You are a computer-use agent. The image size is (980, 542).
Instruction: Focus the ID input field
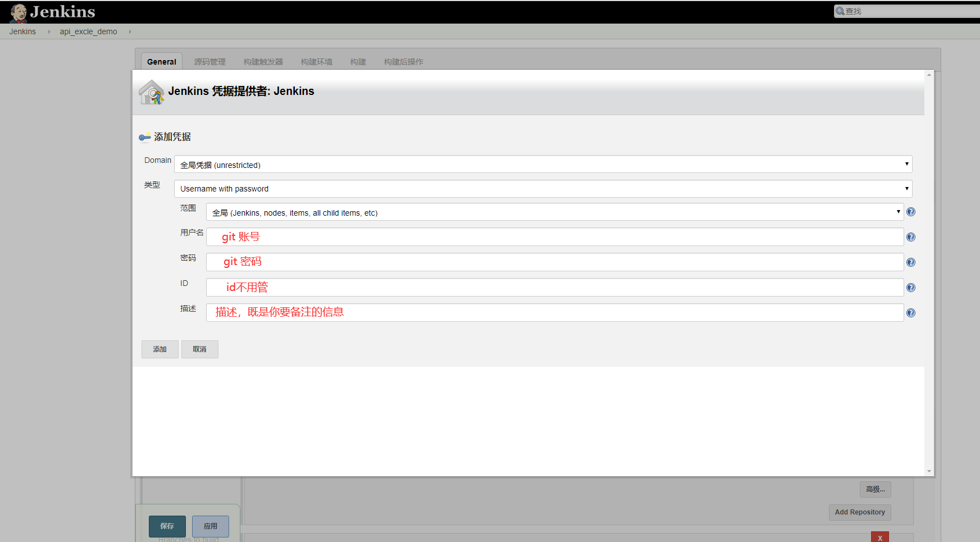point(555,288)
